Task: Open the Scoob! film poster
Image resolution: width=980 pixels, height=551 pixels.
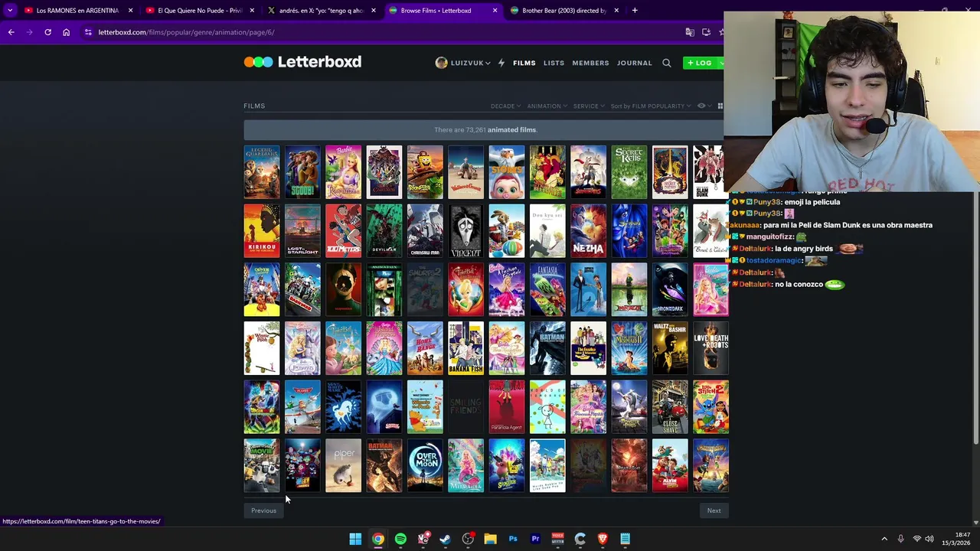Action: coord(302,172)
